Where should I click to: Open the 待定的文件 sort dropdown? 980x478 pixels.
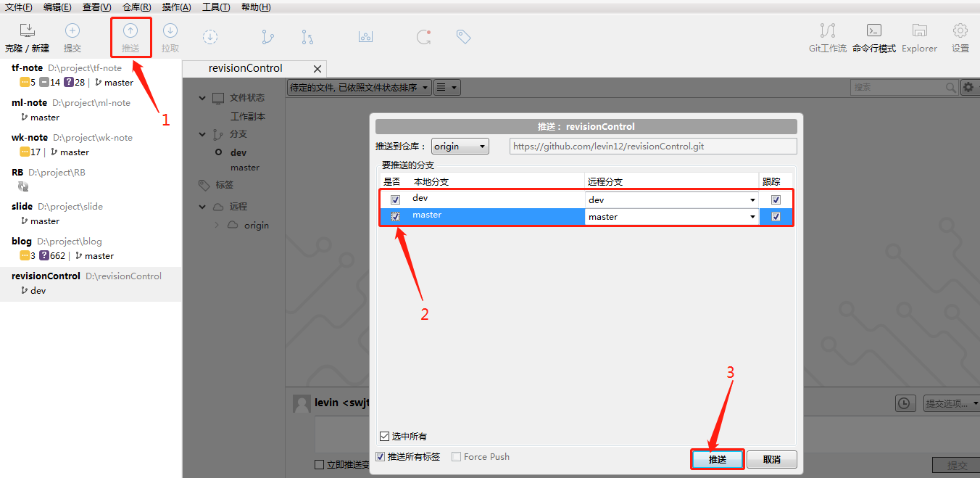pos(359,88)
